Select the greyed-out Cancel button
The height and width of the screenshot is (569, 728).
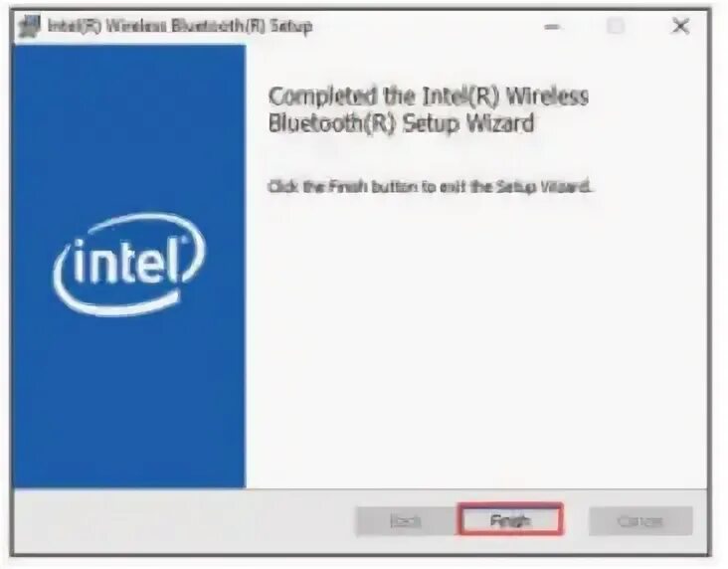(x=640, y=520)
